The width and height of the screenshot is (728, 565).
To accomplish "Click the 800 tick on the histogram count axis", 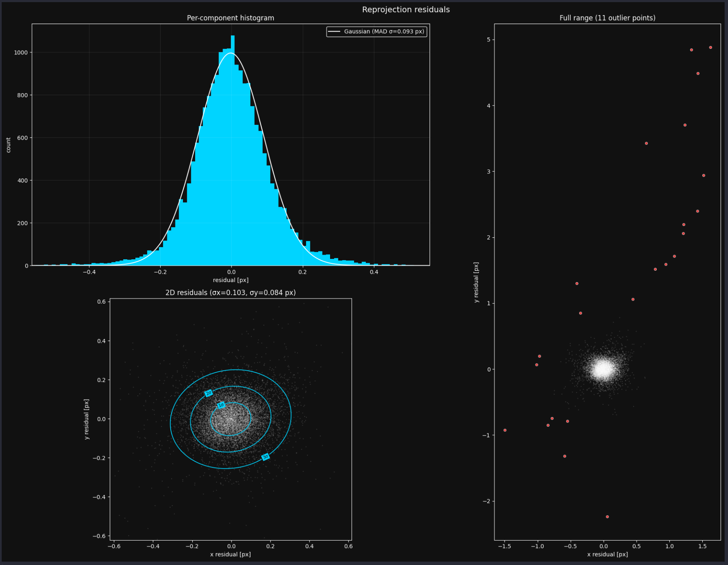I will [x=22, y=95].
